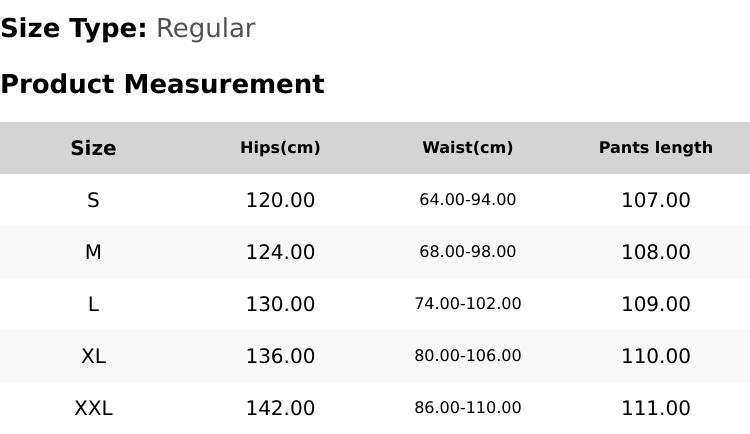Click the 130.00 hips value

(280, 304)
